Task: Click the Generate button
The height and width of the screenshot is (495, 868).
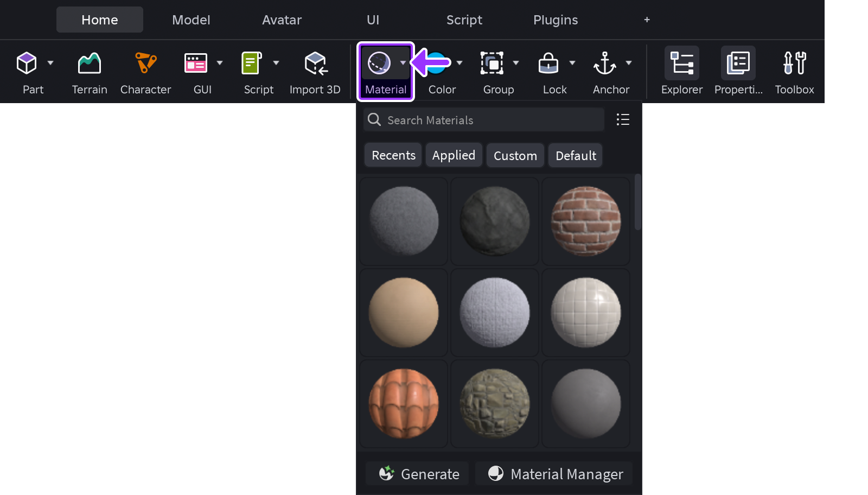Action: pyautogui.click(x=418, y=474)
